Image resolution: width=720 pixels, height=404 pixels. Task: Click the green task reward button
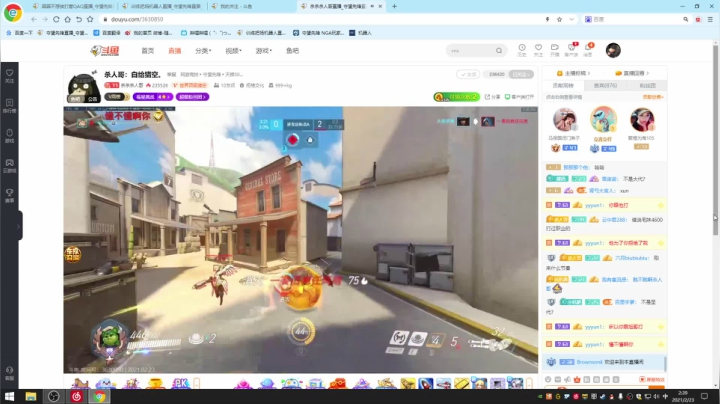click(456, 97)
